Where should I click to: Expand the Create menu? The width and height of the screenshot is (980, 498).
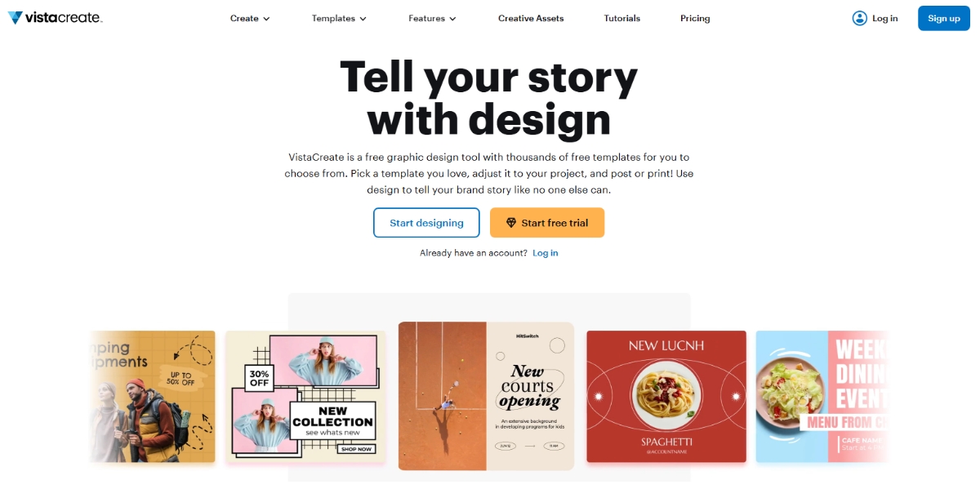point(249,17)
